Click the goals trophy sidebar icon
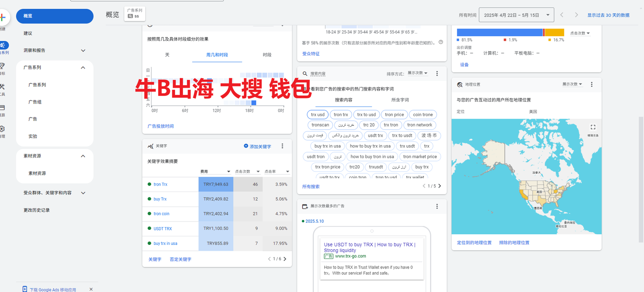This screenshot has width=644, height=292. tap(2, 66)
